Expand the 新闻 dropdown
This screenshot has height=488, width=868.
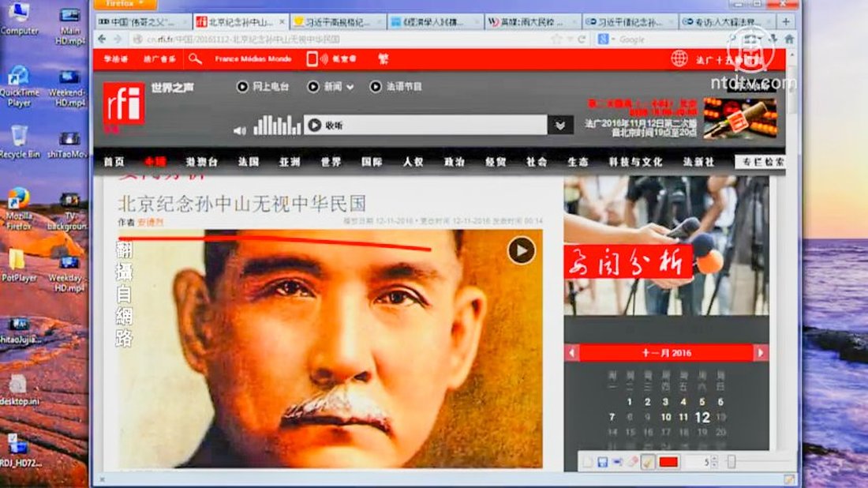coord(350,87)
